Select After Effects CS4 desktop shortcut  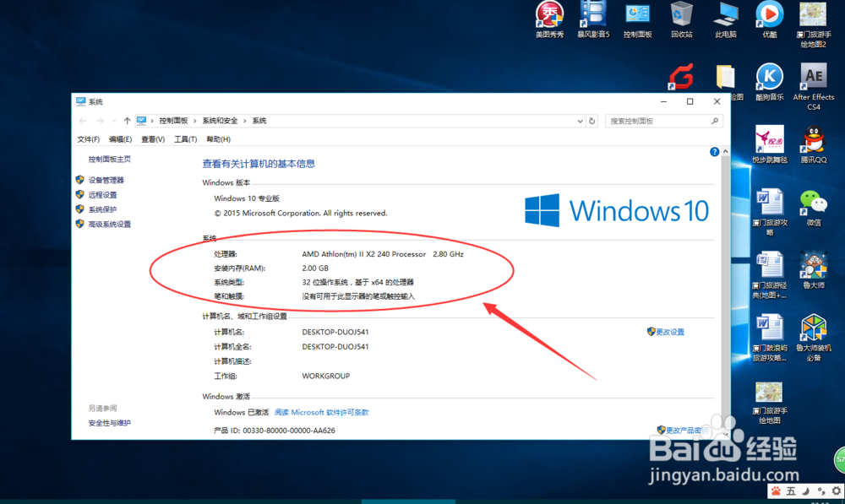pyautogui.click(x=813, y=87)
